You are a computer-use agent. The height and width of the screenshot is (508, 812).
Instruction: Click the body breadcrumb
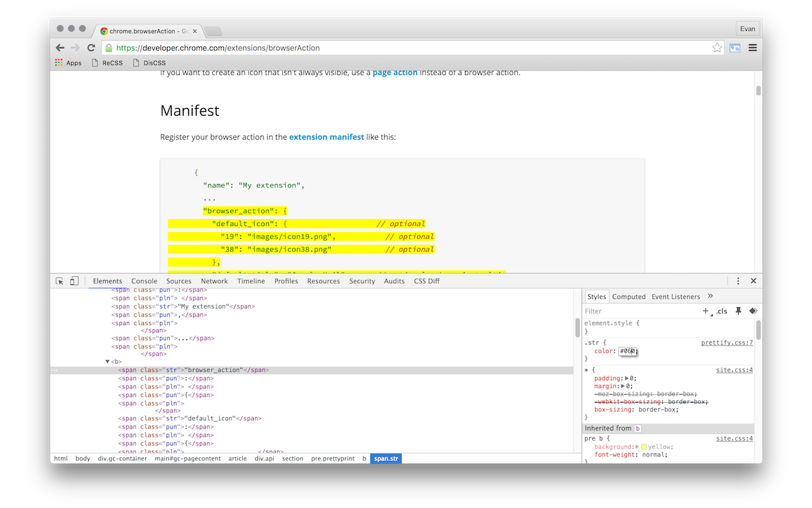pos(82,458)
